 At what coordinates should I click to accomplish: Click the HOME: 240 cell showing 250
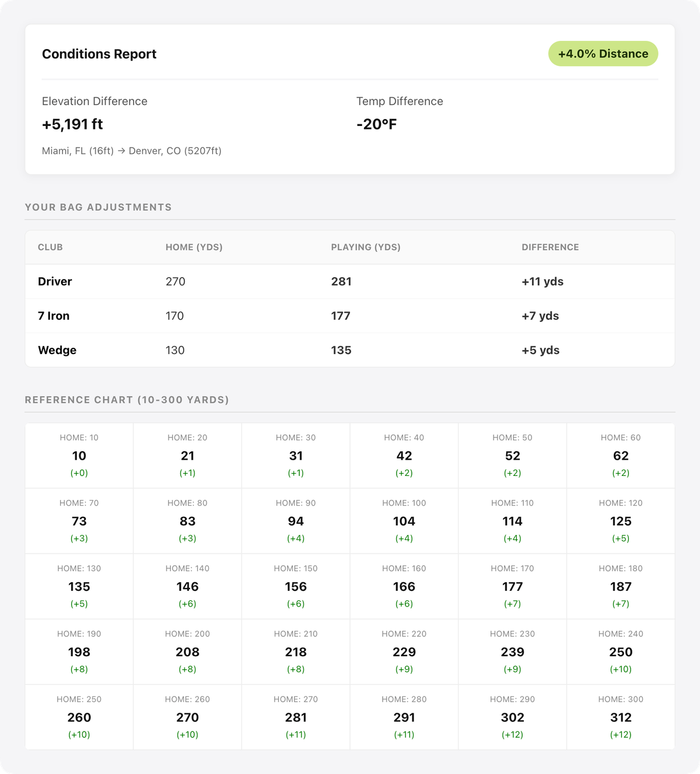pyautogui.click(x=621, y=652)
